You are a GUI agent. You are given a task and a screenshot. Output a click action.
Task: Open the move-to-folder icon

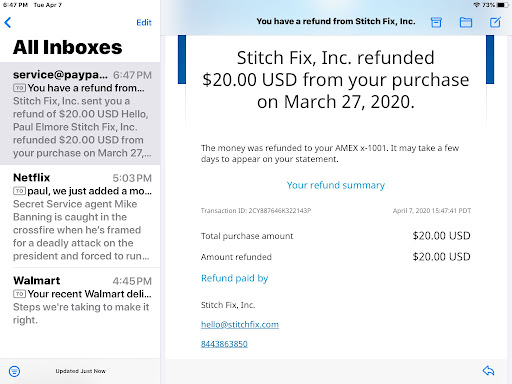click(466, 22)
